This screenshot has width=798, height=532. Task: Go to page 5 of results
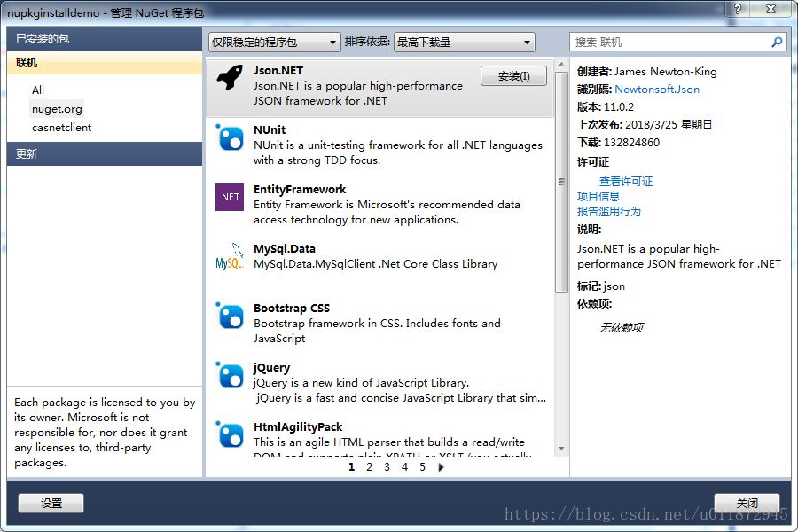tap(422, 467)
